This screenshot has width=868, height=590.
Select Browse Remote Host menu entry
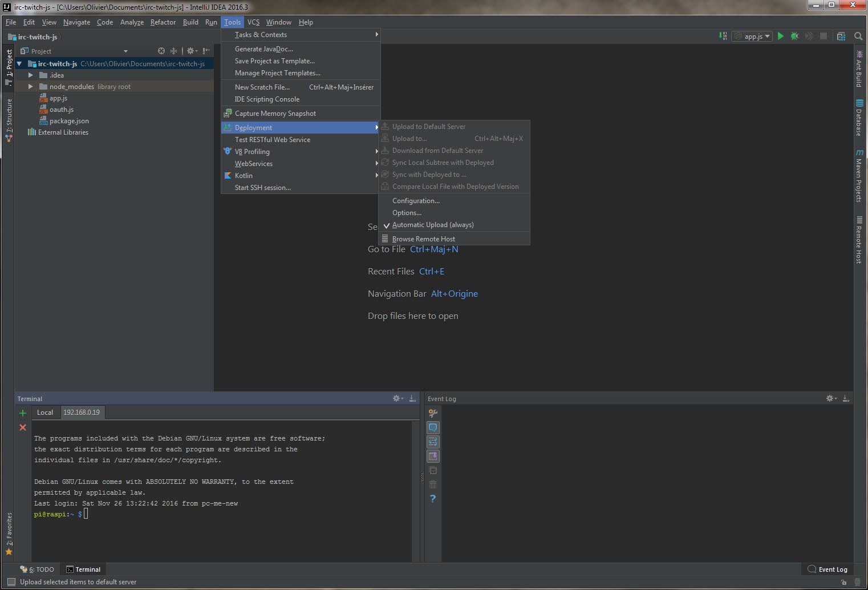click(454, 239)
